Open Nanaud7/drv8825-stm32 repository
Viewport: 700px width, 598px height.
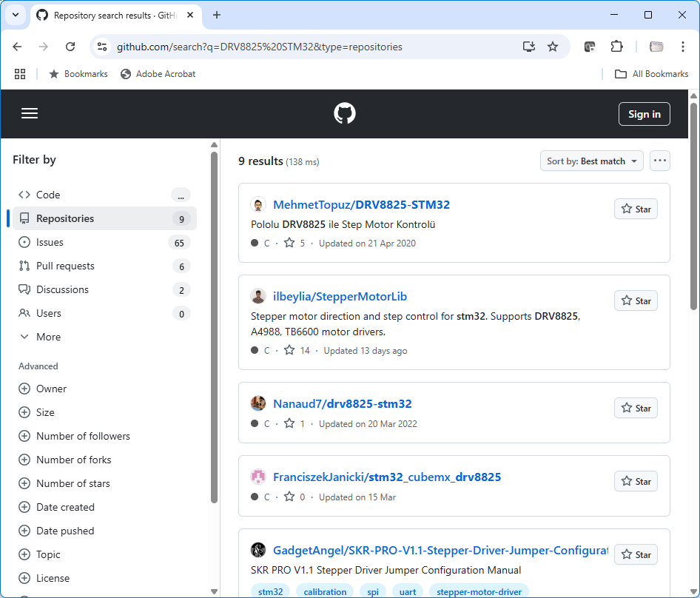[342, 404]
